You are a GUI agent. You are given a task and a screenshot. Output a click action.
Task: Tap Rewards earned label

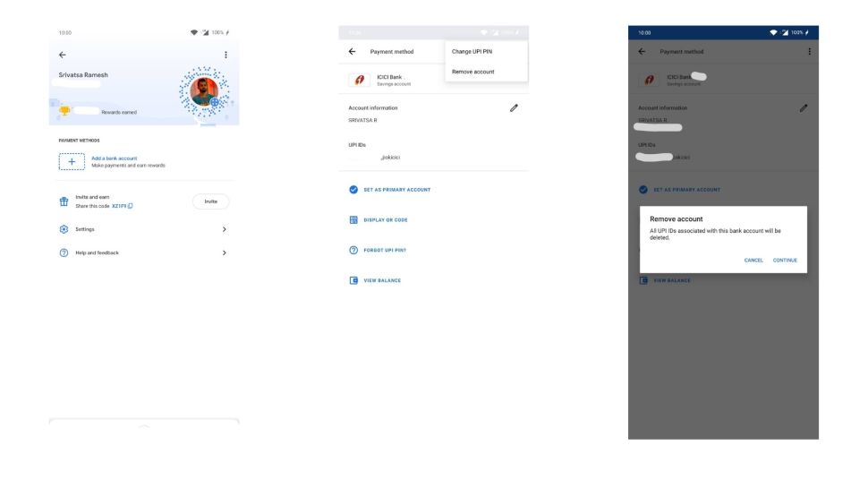click(119, 113)
